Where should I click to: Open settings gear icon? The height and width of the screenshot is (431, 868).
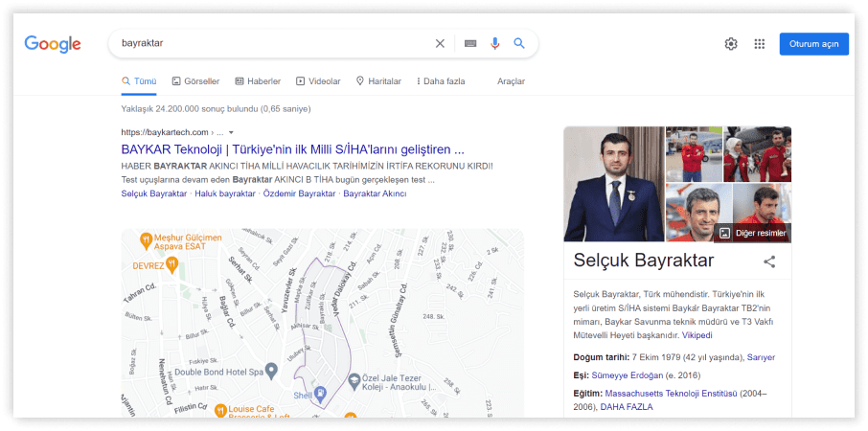coord(731,44)
